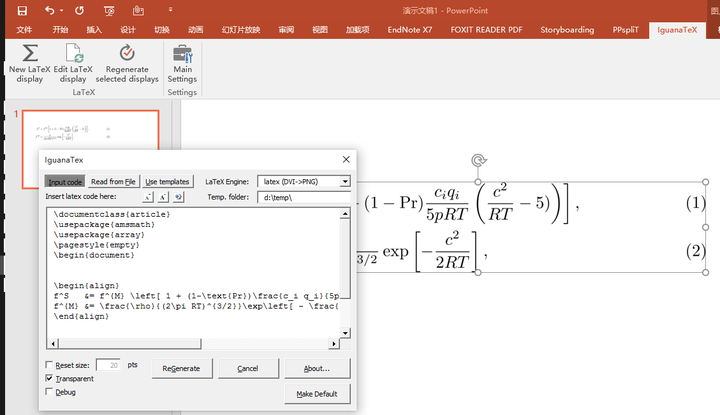Open Customize Quick Access Toolbar dropdown
This screenshot has height=415, width=720.
point(170,9)
